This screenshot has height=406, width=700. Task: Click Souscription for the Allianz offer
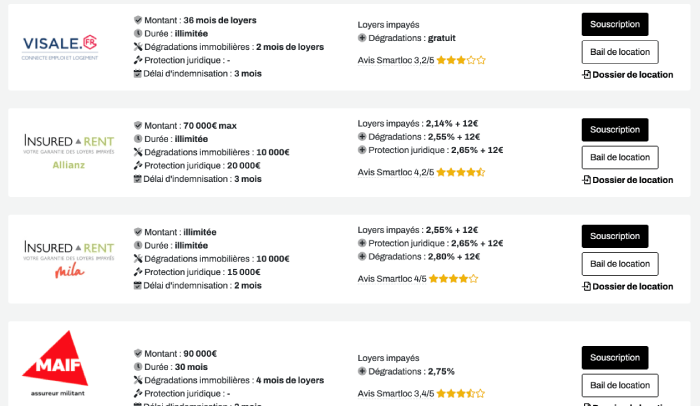pyautogui.click(x=615, y=130)
